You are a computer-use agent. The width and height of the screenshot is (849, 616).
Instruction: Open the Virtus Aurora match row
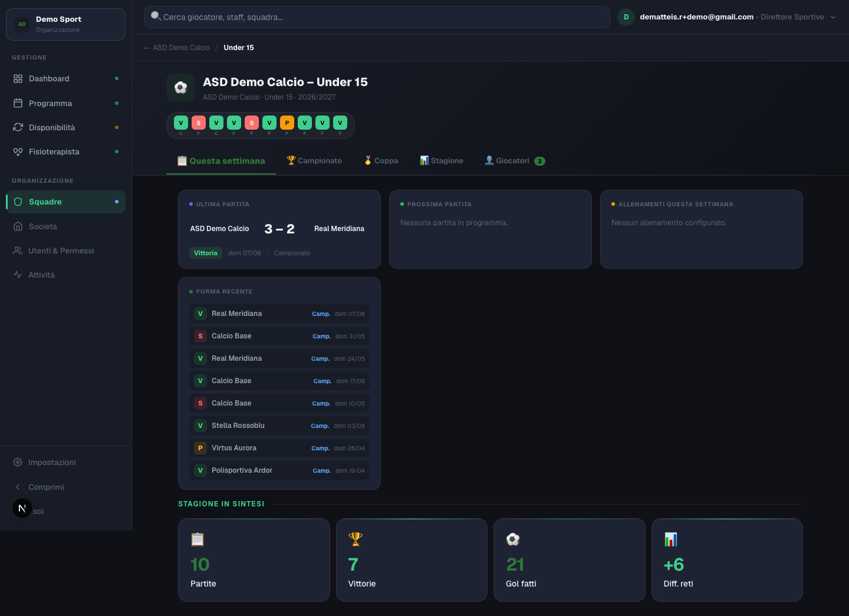[x=279, y=448]
